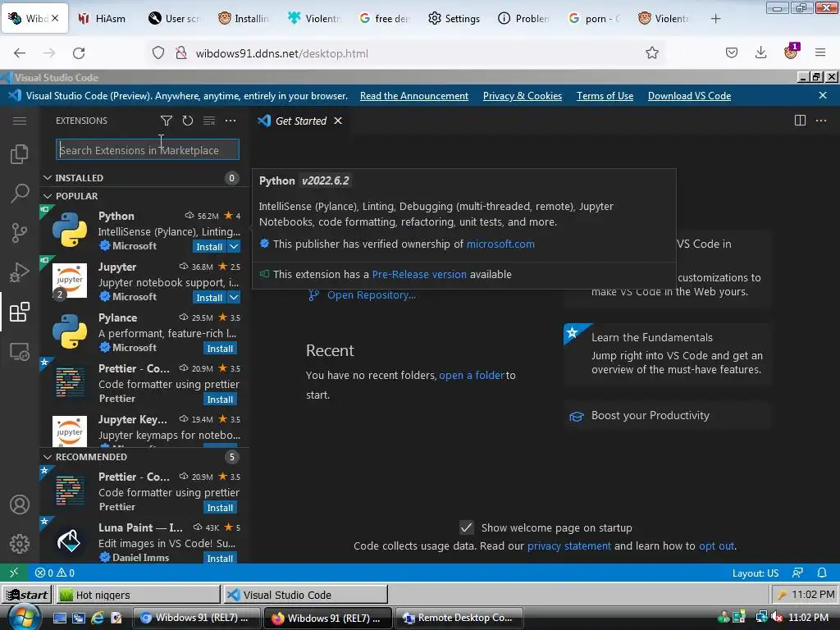The height and width of the screenshot is (630, 840).
Task: Open the Source Control view
Action: 20,232
